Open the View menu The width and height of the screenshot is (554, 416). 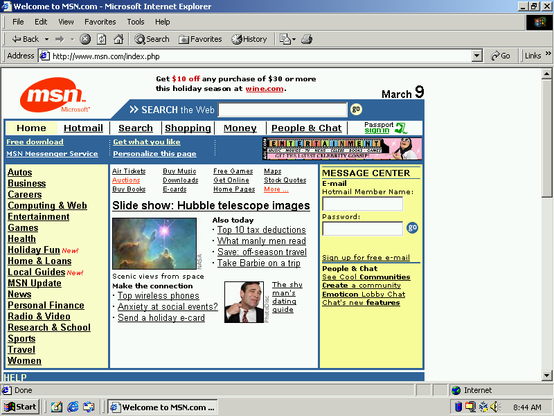pos(66,22)
